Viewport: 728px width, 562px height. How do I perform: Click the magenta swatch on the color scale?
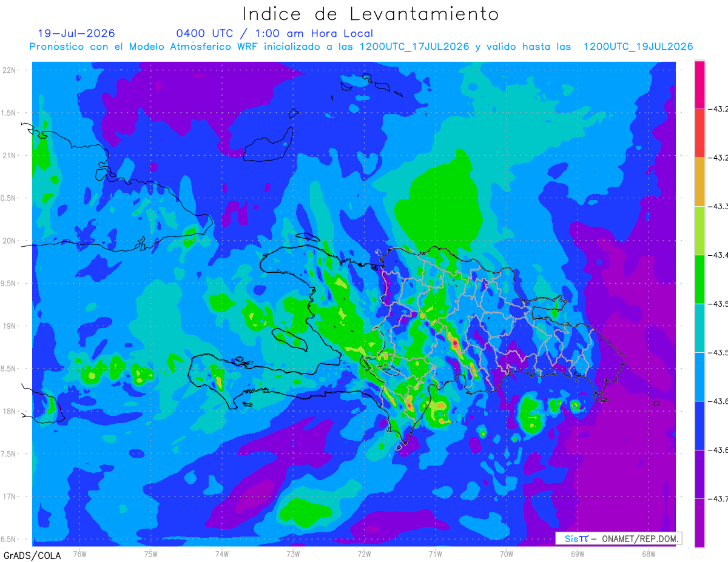tap(699, 85)
